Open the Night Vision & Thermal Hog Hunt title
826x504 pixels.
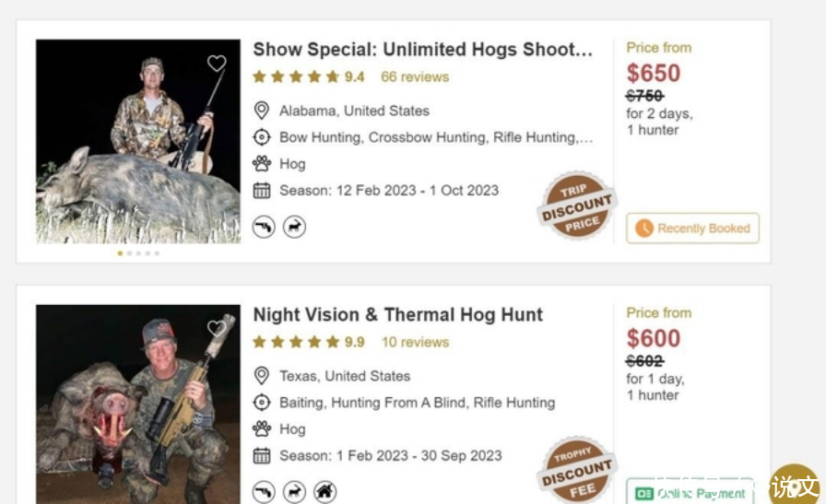398,315
